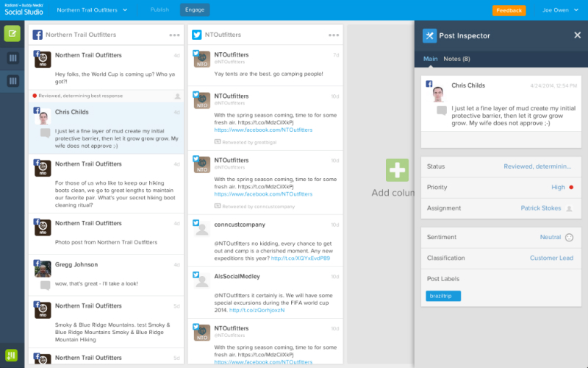Select the Main tab in Post Inspector
588x368 pixels.
430,59
